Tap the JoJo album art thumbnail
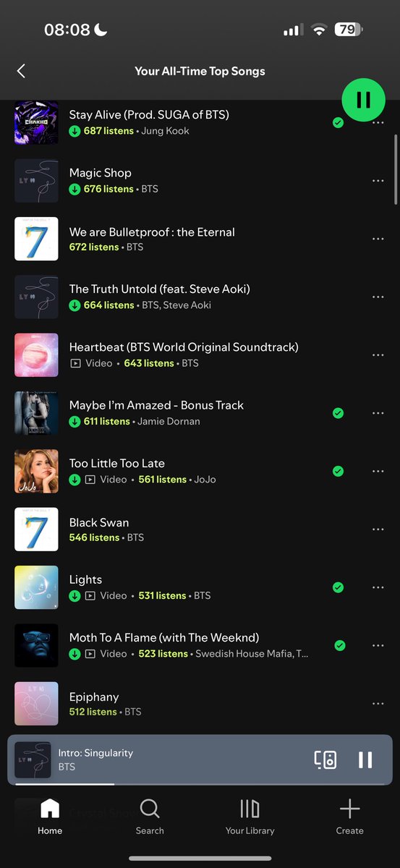 (x=36, y=471)
